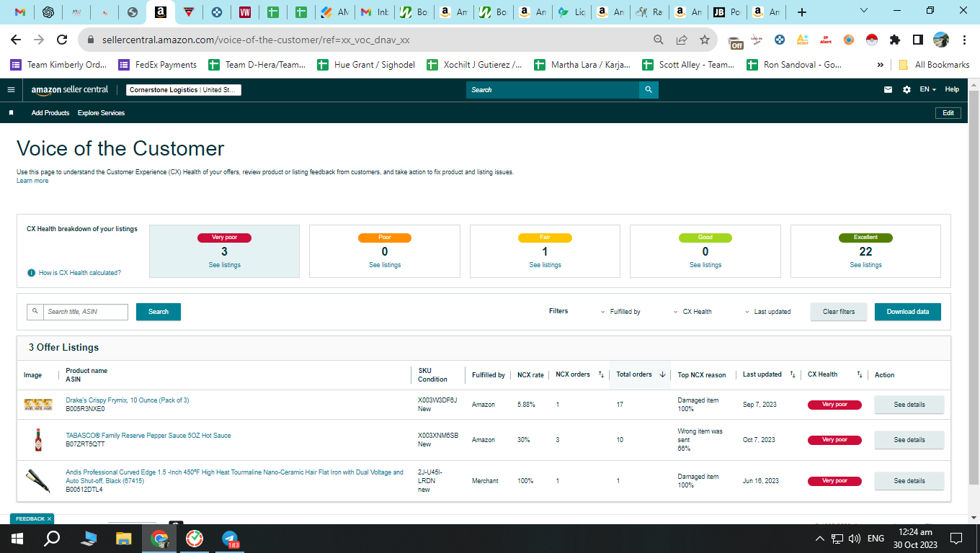The image size is (980, 553).
Task: Click the Edit button in navigation bar
Action: click(x=948, y=113)
